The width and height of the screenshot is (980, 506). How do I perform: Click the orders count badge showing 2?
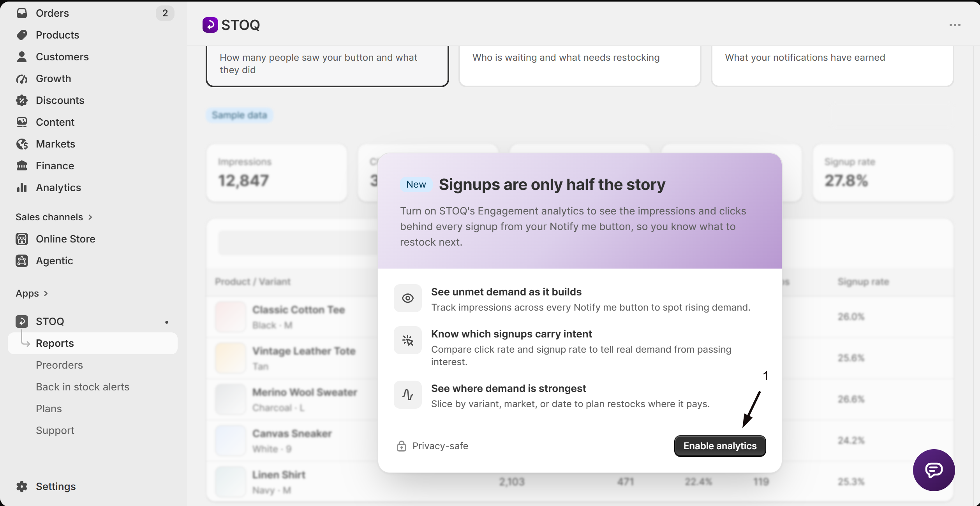point(165,13)
